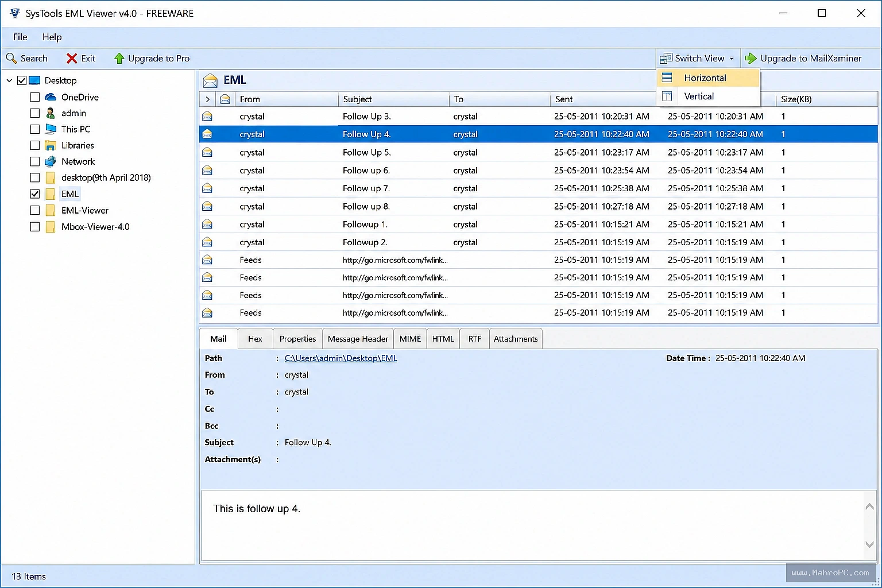The height and width of the screenshot is (588, 882).
Task: Check the Network checkbox
Action: pos(34,161)
